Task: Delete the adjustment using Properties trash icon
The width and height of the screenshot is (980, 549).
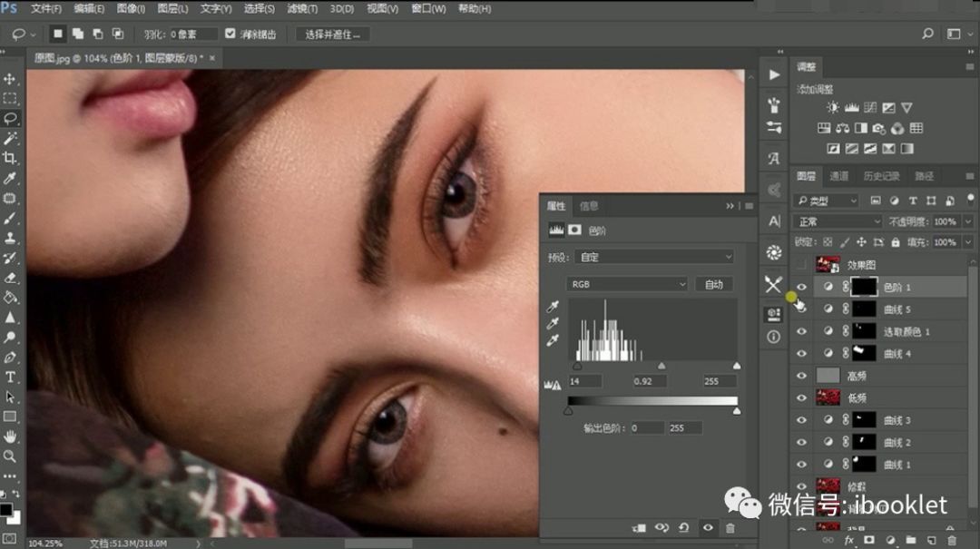Action: tap(730, 527)
